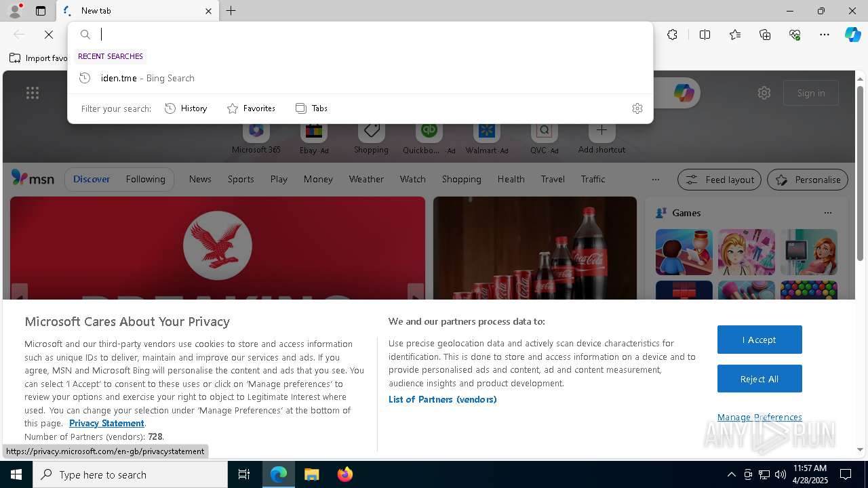Open Collections icon in toolbar
The height and width of the screenshot is (488, 868).
765,35
